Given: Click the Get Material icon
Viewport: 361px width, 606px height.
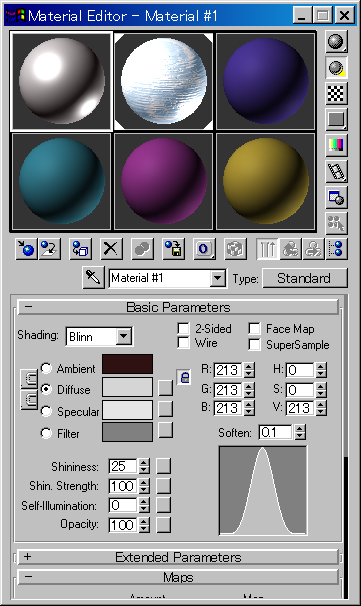Looking at the screenshot, I should click(x=26, y=249).
